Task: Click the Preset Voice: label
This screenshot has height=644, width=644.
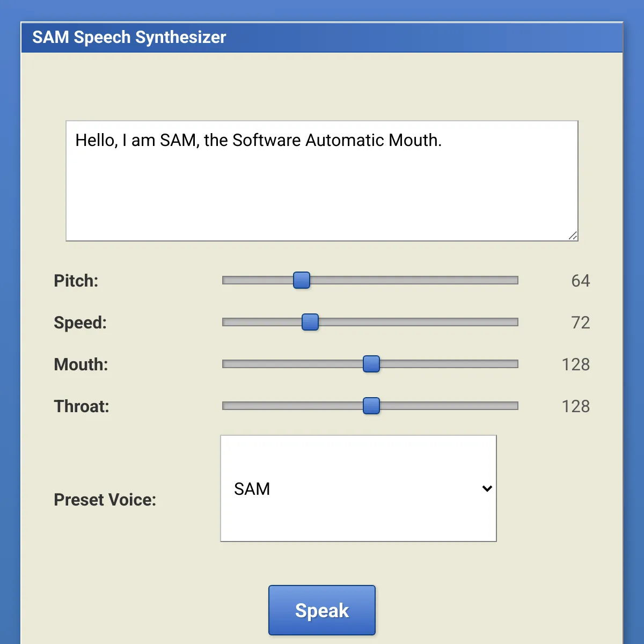Action: tap(105, 500)
